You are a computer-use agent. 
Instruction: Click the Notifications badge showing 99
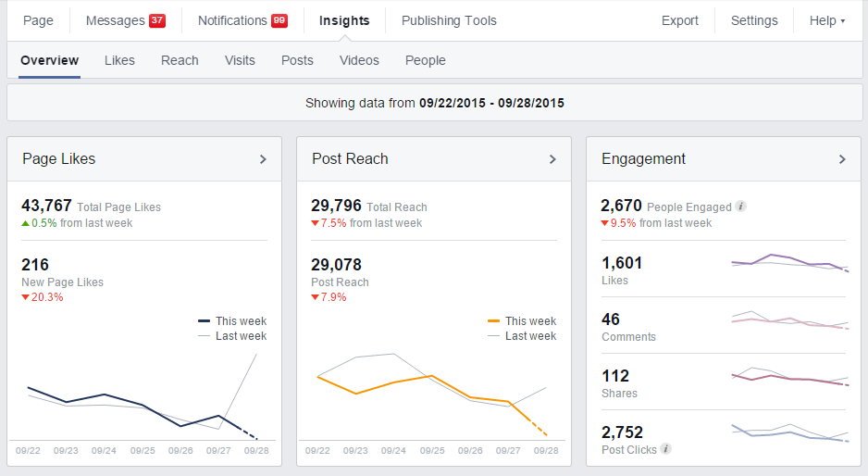tap(279, 21)
